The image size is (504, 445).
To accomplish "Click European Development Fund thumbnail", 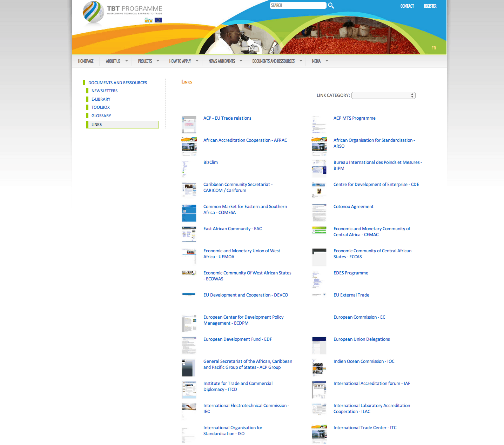I will 189,346.
